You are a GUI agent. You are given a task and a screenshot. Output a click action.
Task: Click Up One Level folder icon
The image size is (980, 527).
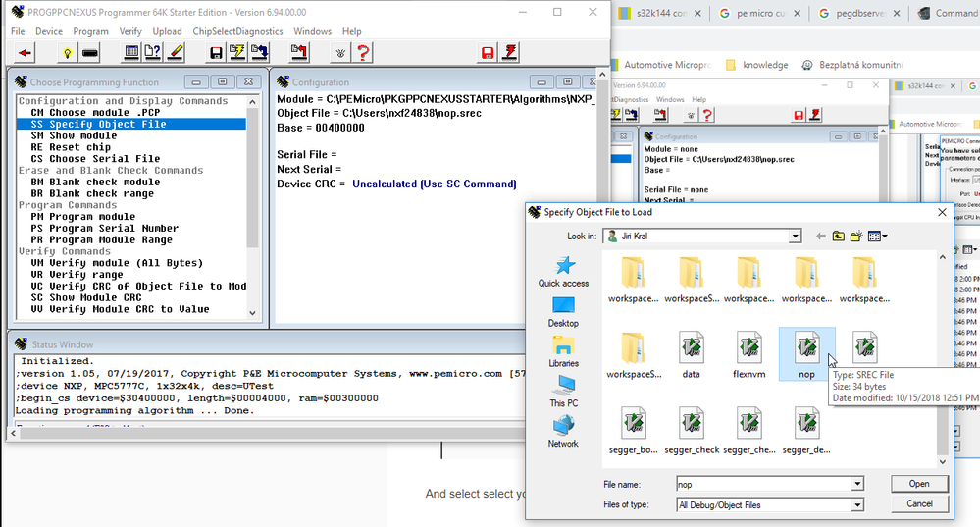pos(838,237)
